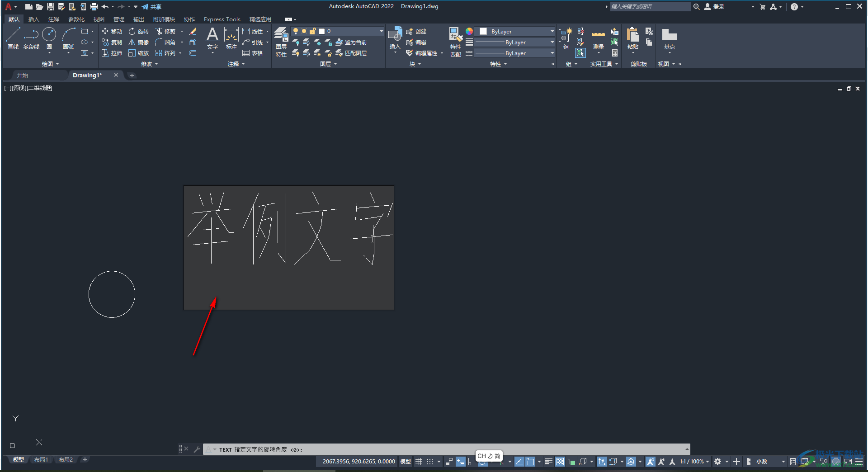Viewport: 868px width, 472px height.
Task: Click the 移动 (Move) command
Action: pos(112,31)
